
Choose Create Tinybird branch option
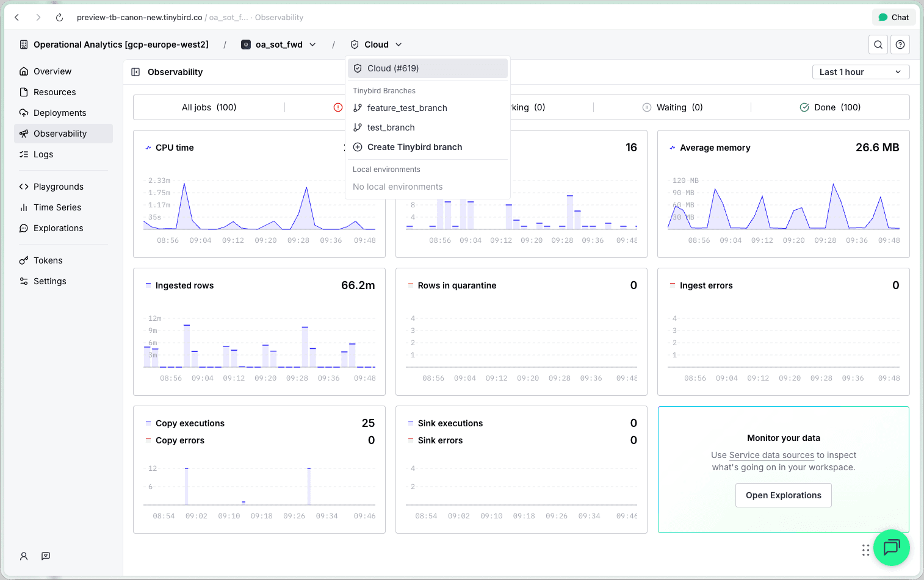(x=414, y=147)
